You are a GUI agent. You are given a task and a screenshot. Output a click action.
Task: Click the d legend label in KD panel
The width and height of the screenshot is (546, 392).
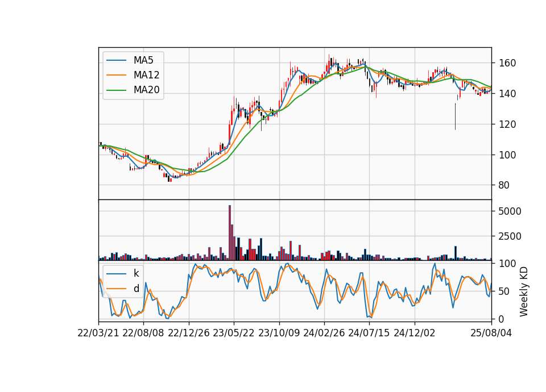click(x=136, y=289)
